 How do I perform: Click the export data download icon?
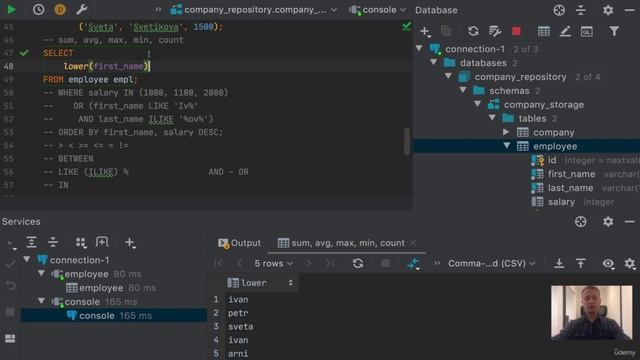click(x=559, y=263)
